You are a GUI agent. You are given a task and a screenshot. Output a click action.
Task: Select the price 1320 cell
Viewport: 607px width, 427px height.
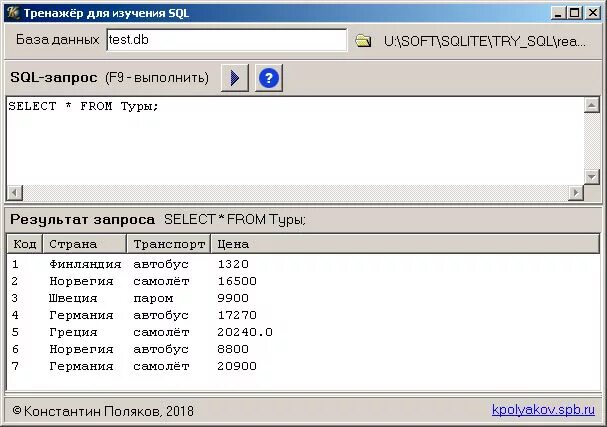point(233,264)
